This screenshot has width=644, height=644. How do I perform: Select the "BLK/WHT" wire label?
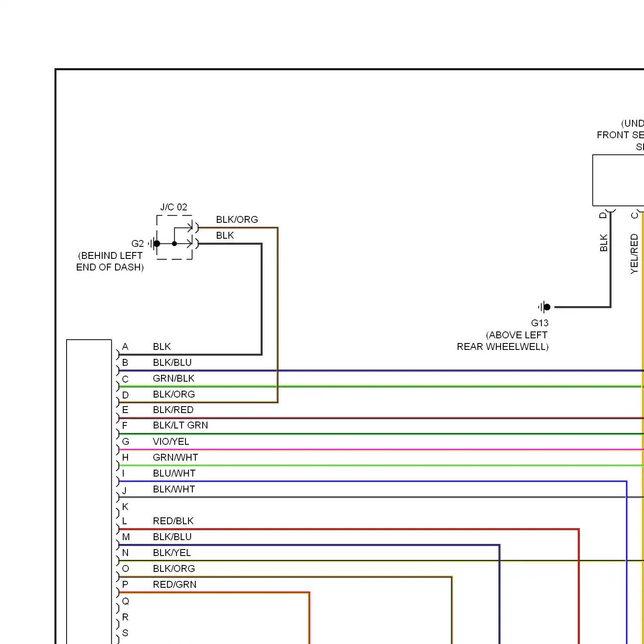(x=174, y=489)
